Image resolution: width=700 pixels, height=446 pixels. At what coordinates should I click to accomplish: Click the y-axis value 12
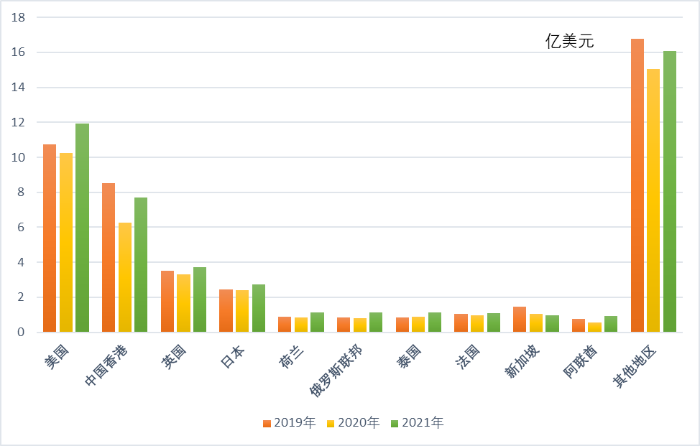point(18,122)
